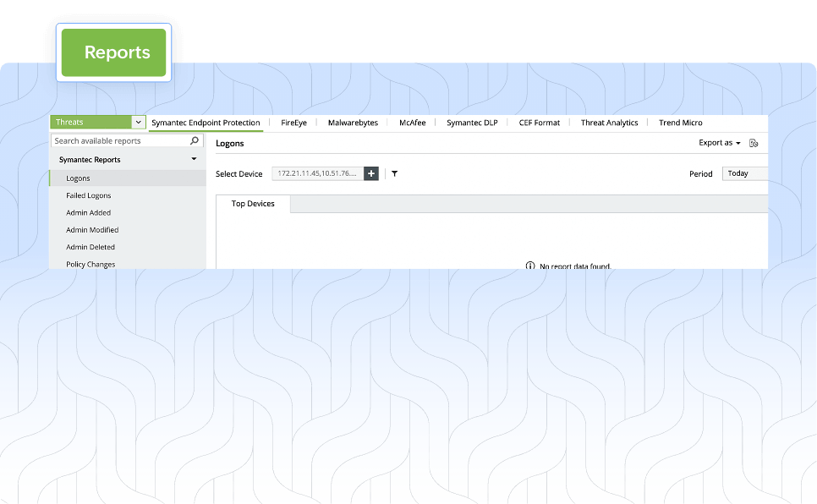Image resolution: width=817 pixels, height=504 pixels.
Task: Open the device filter funnel icon
Action: point(394,173)
